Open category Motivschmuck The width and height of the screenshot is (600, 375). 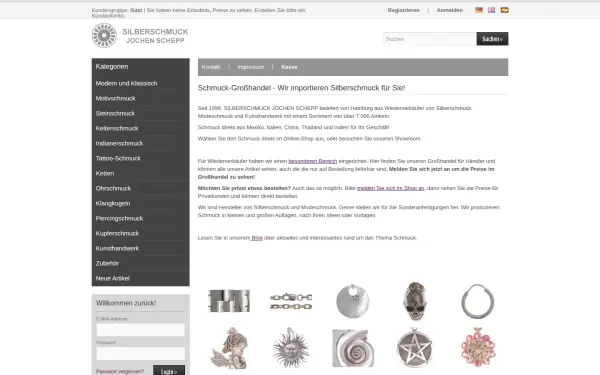pyautogui.click(x=116, y=98)
